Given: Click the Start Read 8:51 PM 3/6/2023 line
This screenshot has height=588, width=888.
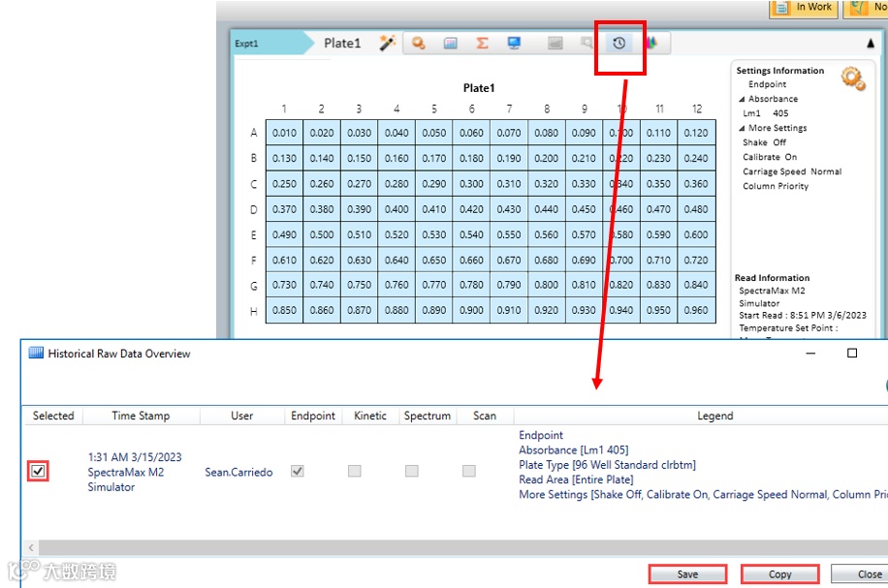Looking at the screenshot, I should [803, 315].
